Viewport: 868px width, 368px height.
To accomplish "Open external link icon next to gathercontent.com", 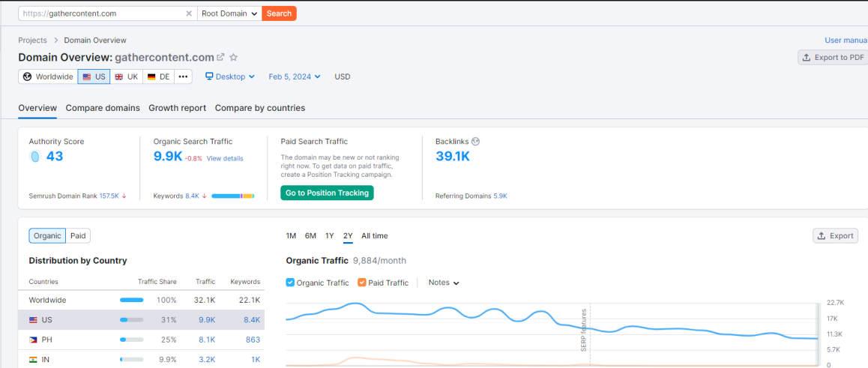I will (220, 57).
